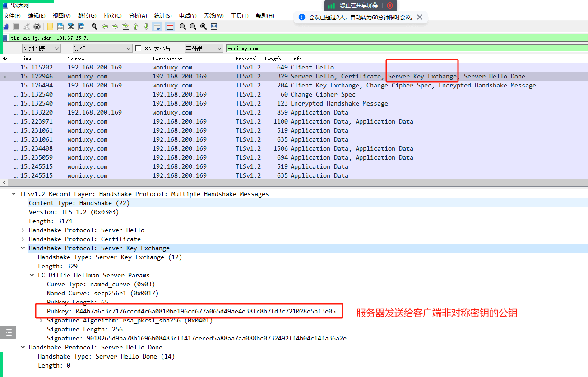Select the Signature Length: 256 line
The height and width of the screenshot is (377, 588).
pos(85,329)
